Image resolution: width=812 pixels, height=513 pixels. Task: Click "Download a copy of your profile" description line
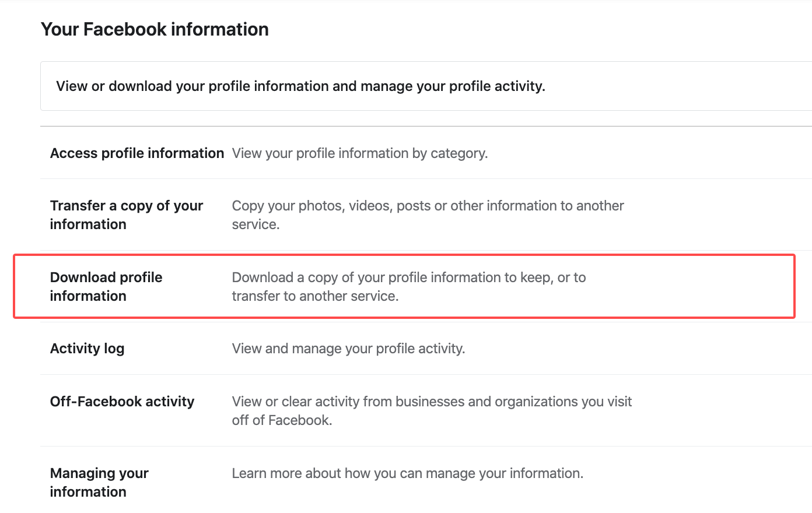[x=408, y=277]
